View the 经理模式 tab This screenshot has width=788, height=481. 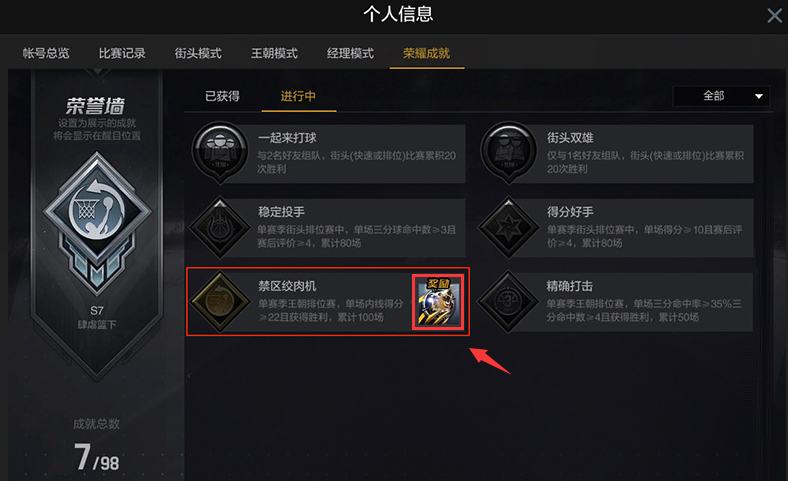point(350,53)
